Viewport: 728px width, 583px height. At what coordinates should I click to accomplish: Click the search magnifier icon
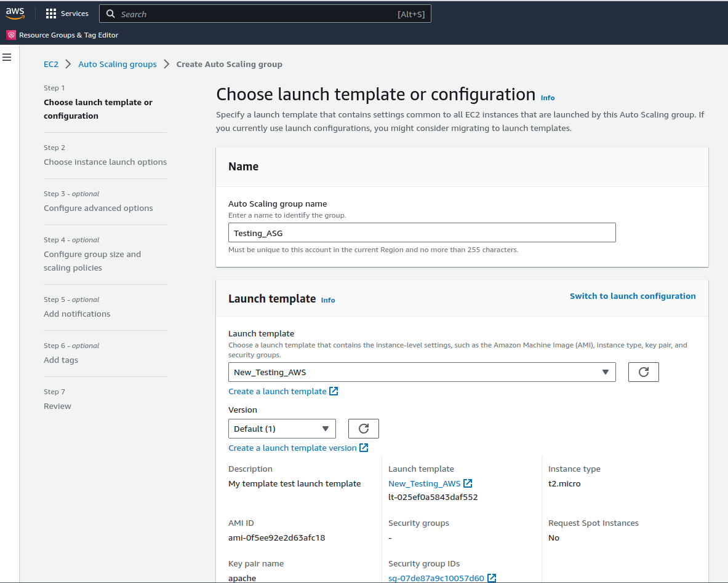111,14
